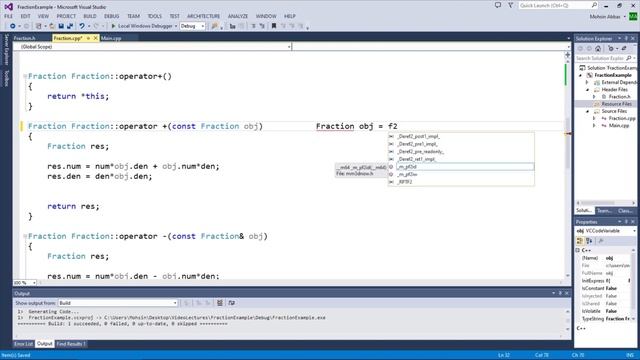Click the toolbar bookmark icon
This screenshot has width=640, height=360.
pos(274,26)
